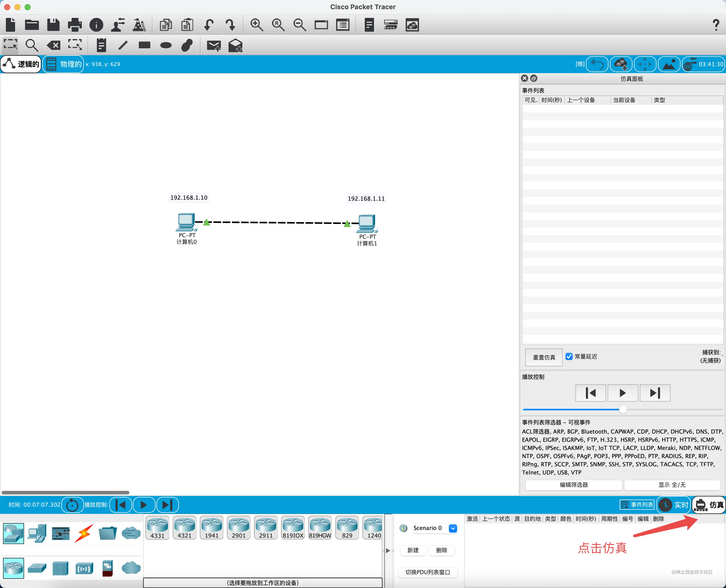Toggle the 常量延迟 checkbox

pos(569,356)
